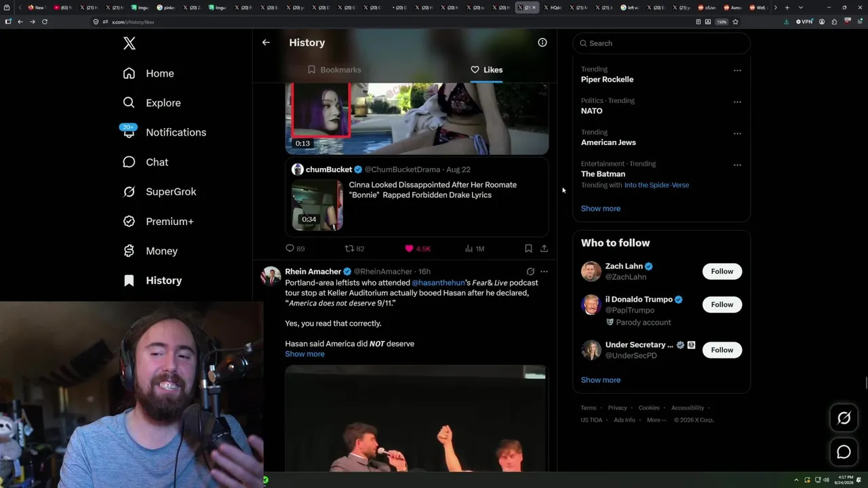Image resolution: width=868 pixels, height=488 pixels.
Task: Show more Who to follow suggestions
Action: (601, 380)
